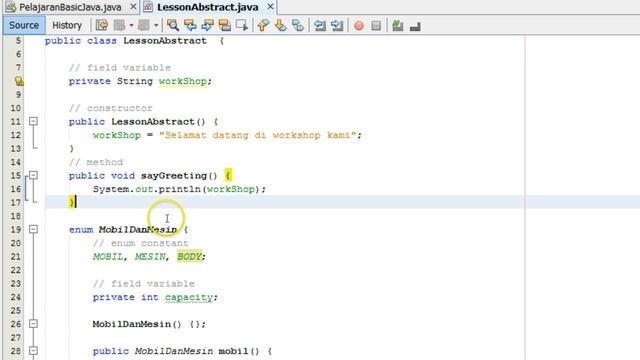Viewport: 640px width, 360px height.
Task: Click the capacity field on line 24
Action: click(x=189, y=298)
